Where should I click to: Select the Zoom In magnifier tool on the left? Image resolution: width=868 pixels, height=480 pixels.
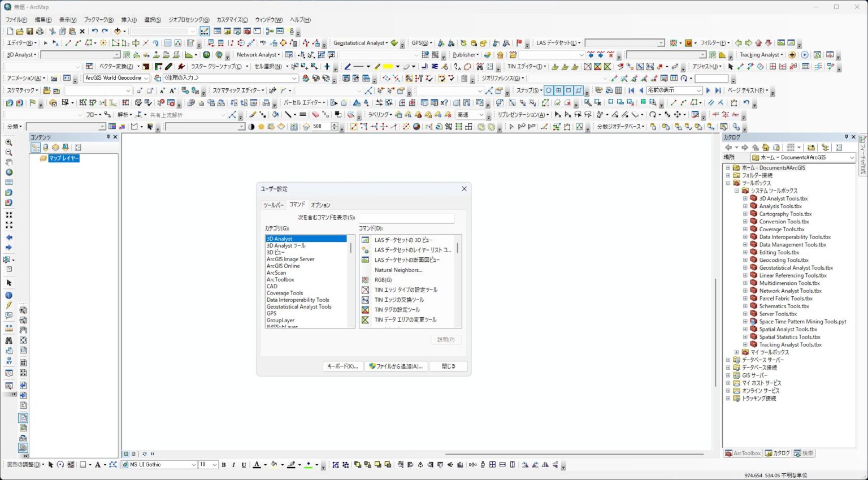(8, 143)
